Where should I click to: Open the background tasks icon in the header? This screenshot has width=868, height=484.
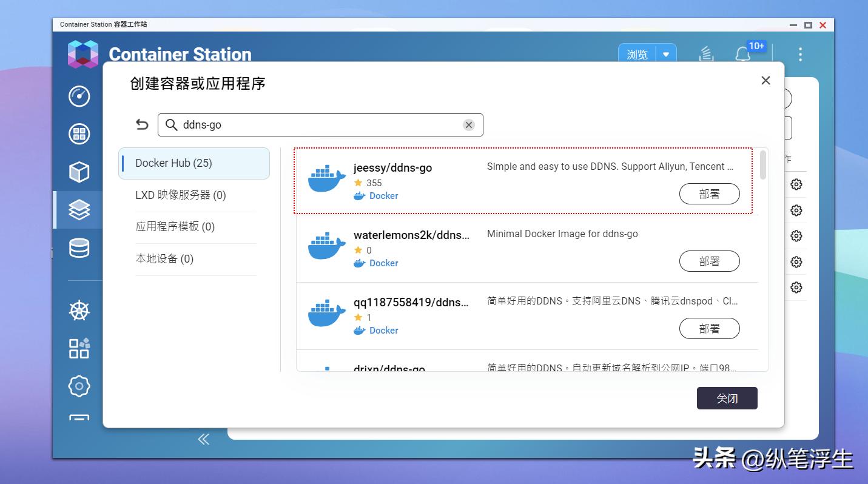(705, 54)
